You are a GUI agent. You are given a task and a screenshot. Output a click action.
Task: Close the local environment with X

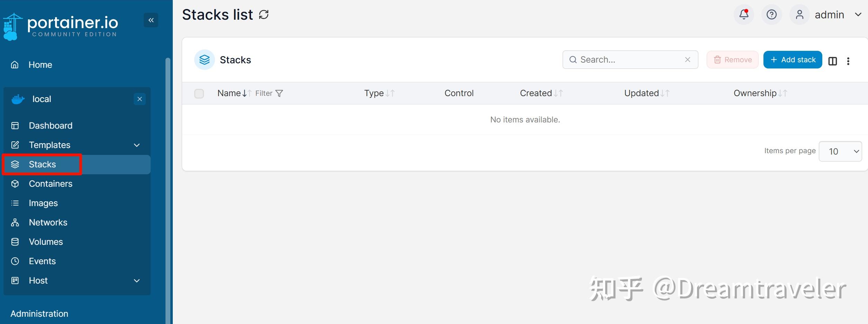click(x=140, y=99)
